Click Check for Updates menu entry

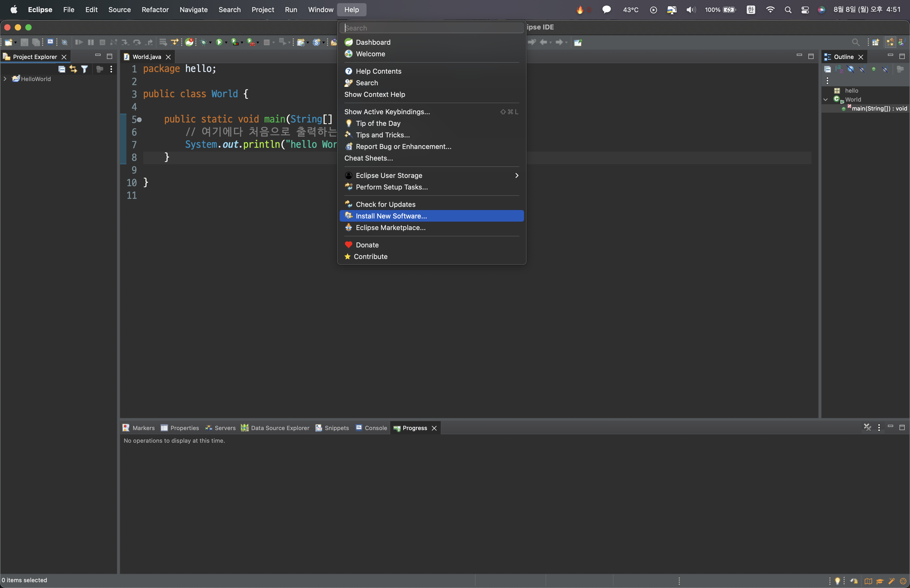coord(385,205)
